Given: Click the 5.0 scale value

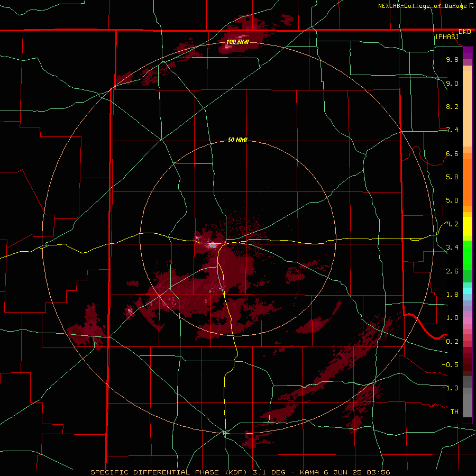Looking at the screenshot, I should [x=452, y=200].
